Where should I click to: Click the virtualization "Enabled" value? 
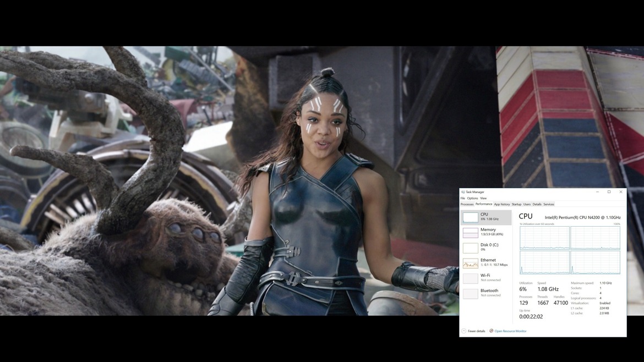tap(605, 303)
